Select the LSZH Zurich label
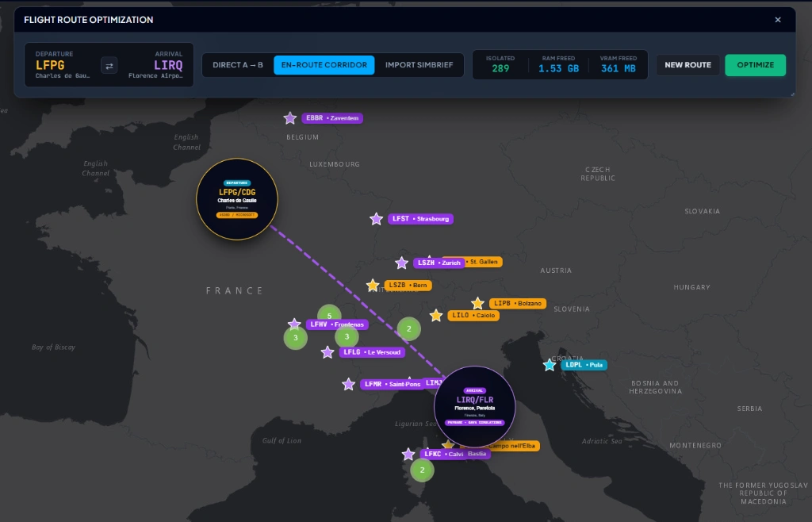The image size is (812, 522). (x=439, y=263)
